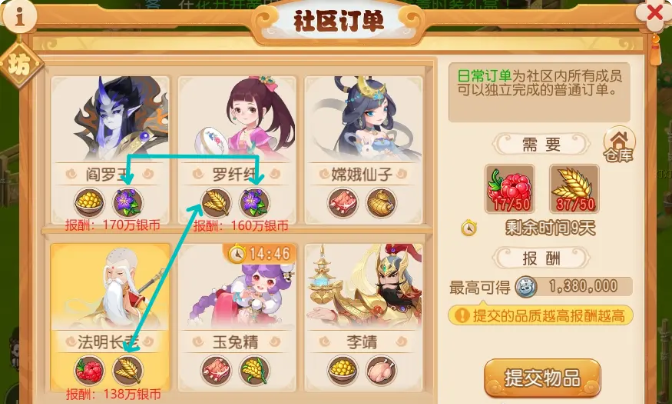Click the wheat 37/50 requirement icon
Viewport: 672px width, 404px height.
click(x=574, y=189)
